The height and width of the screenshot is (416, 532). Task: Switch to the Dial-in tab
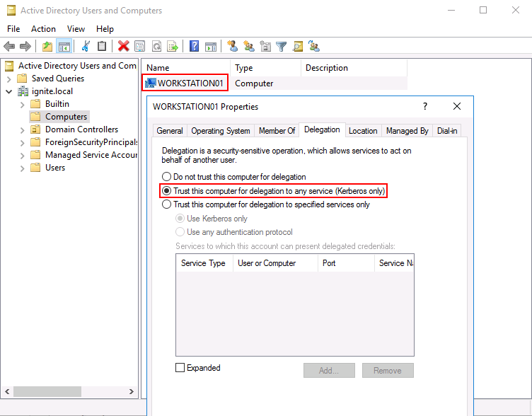(x=447, y=131)
